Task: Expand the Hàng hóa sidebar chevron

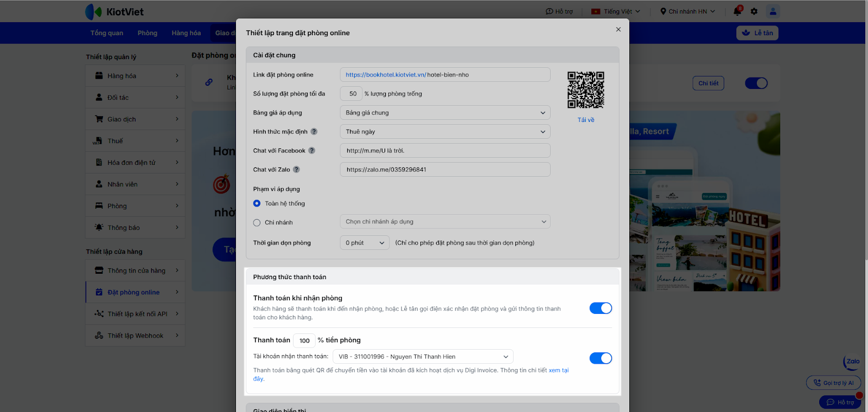Action: tap(177, 76)
